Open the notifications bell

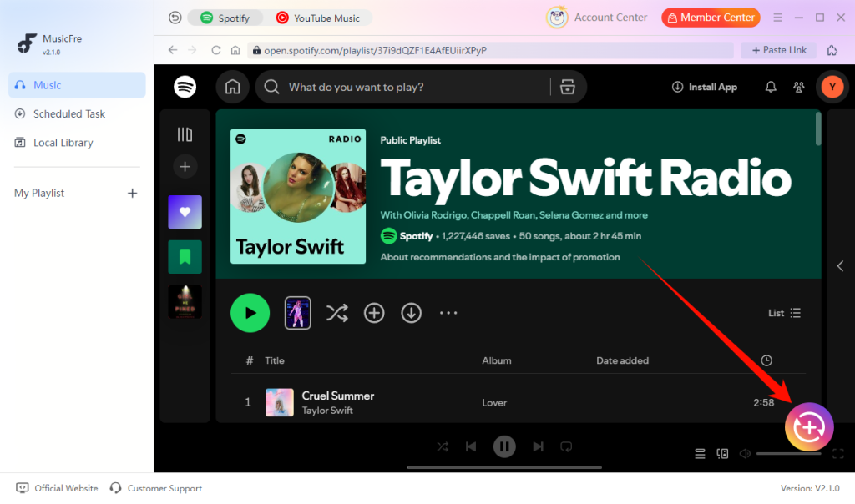(x=771, y=87)
